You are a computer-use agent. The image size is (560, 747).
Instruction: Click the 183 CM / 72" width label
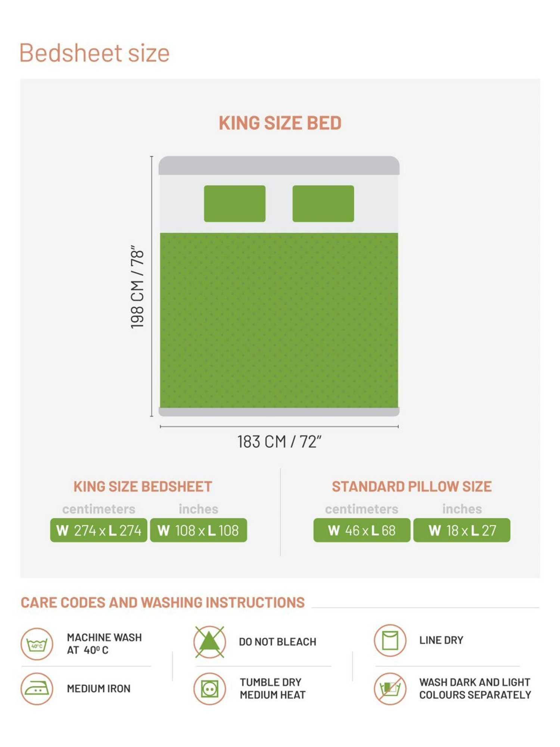click(279, 442)
